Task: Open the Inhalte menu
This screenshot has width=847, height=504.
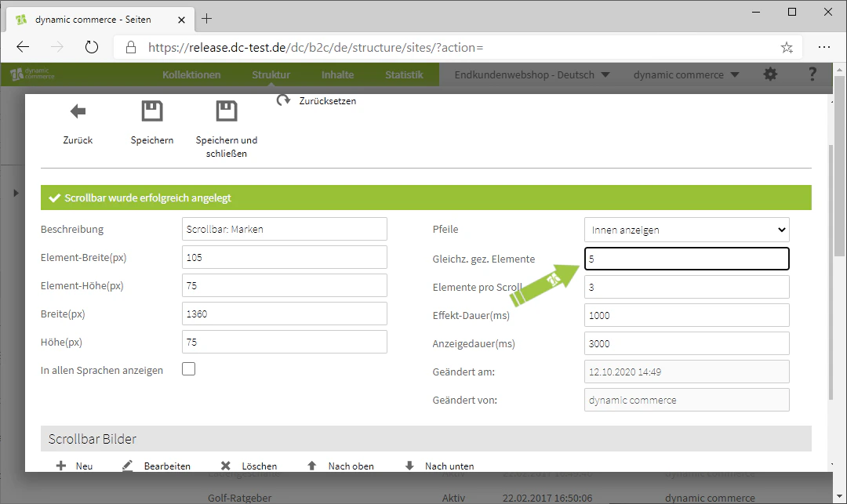Action: [x=337, y=74]
